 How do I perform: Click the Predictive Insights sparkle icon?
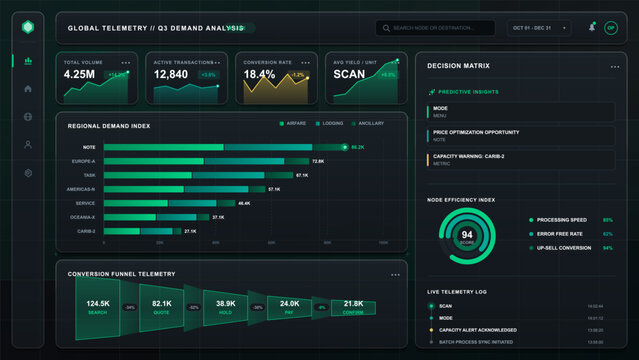(x=432, y=92)
